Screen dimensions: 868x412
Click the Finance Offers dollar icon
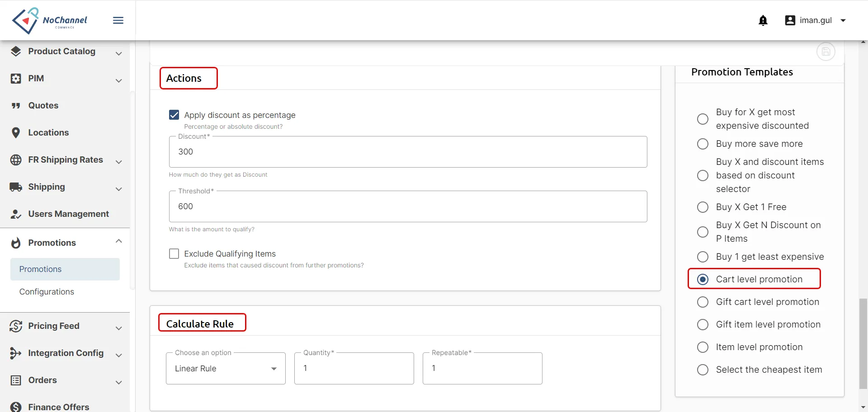point(16,407)
